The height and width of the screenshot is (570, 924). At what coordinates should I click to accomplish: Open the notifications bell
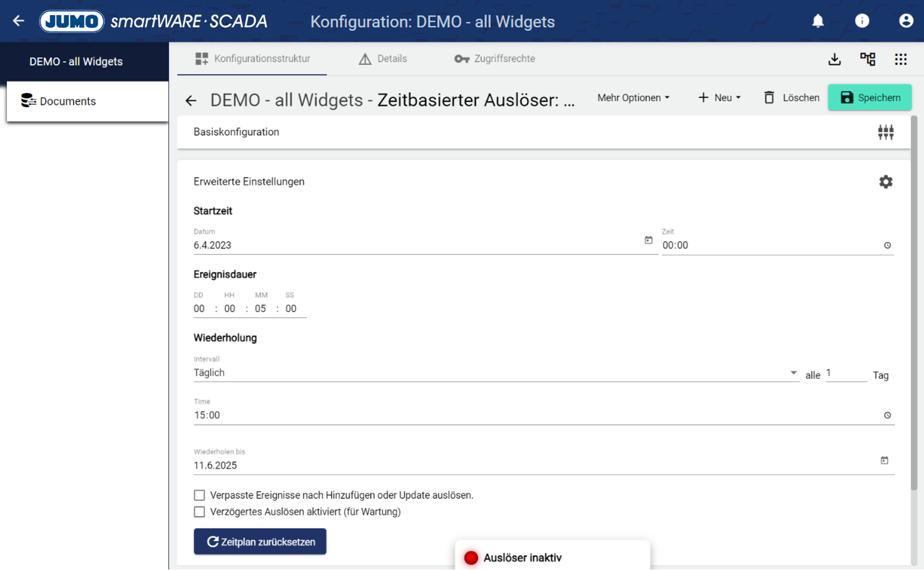[x=818, y=21]
